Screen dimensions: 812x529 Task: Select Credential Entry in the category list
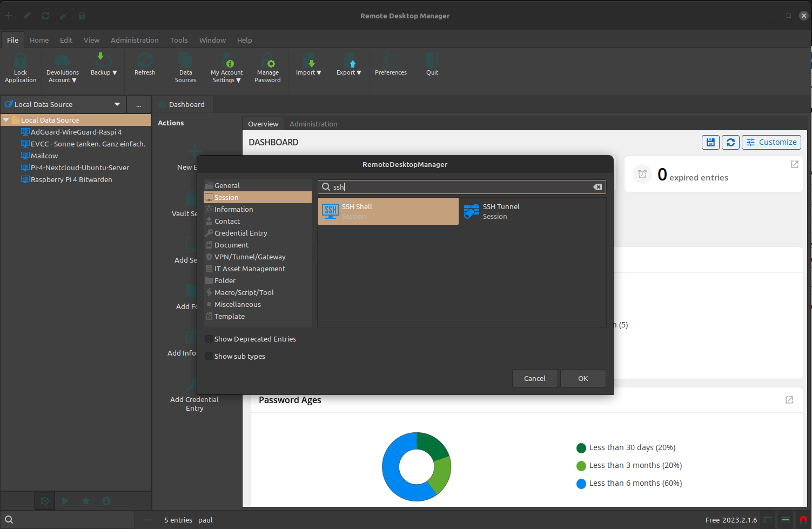click(x=240, y=233)
